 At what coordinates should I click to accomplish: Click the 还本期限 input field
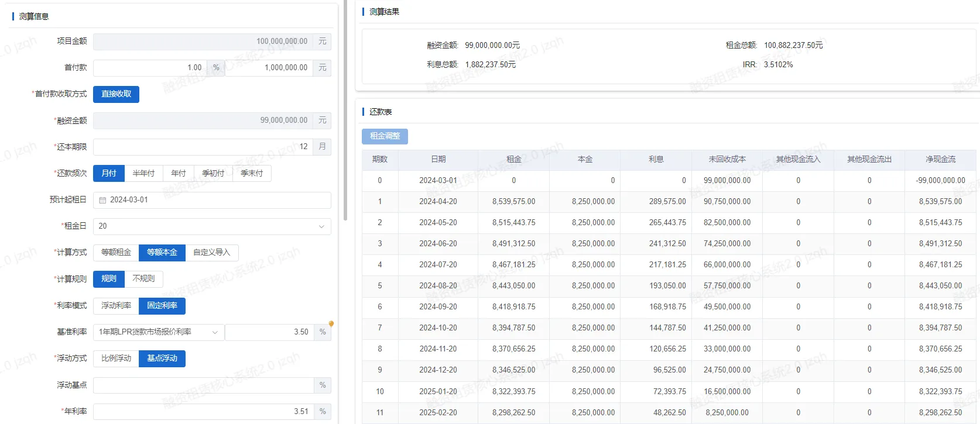[x=203, y=147]
